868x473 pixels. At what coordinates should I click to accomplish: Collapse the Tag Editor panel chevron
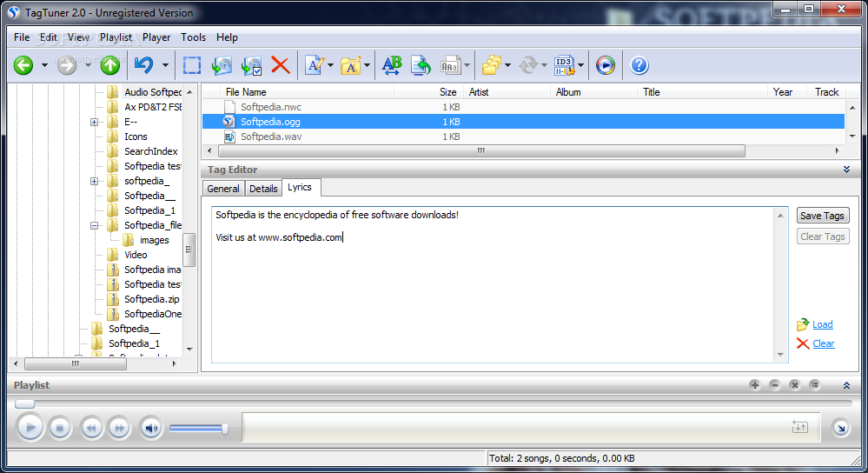pyautogui.click(x=846, y=170)
